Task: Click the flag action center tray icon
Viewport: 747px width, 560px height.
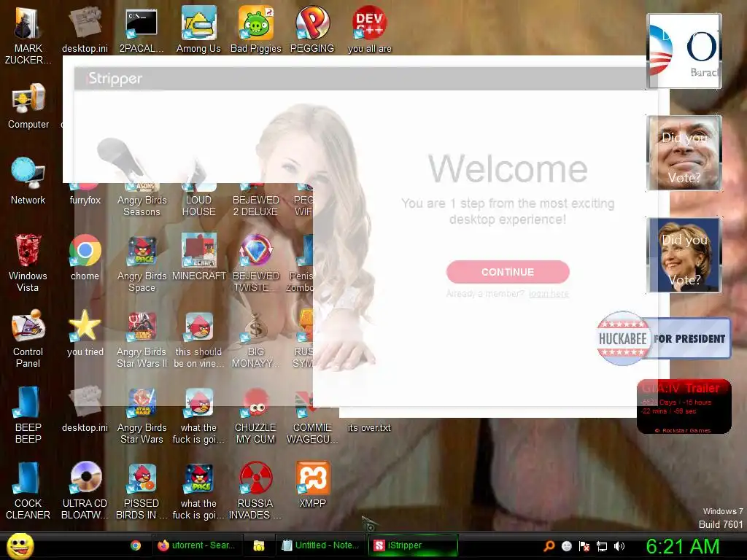Action: point(584,546)
